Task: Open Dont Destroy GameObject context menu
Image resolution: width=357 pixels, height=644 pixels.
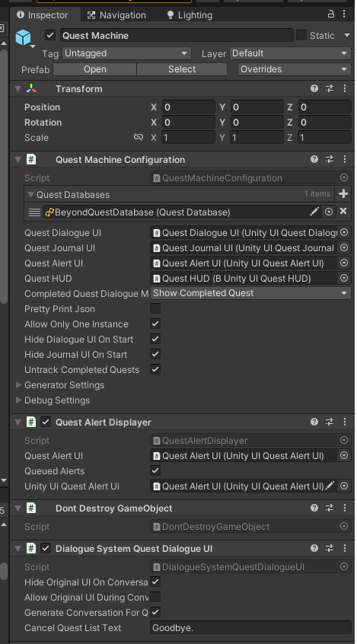Action: pos(345,508)
